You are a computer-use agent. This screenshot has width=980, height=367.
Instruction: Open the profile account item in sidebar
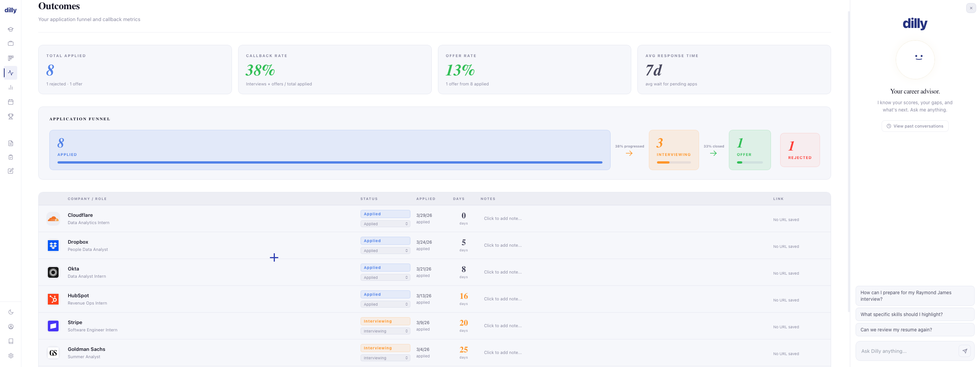[11, 326]
